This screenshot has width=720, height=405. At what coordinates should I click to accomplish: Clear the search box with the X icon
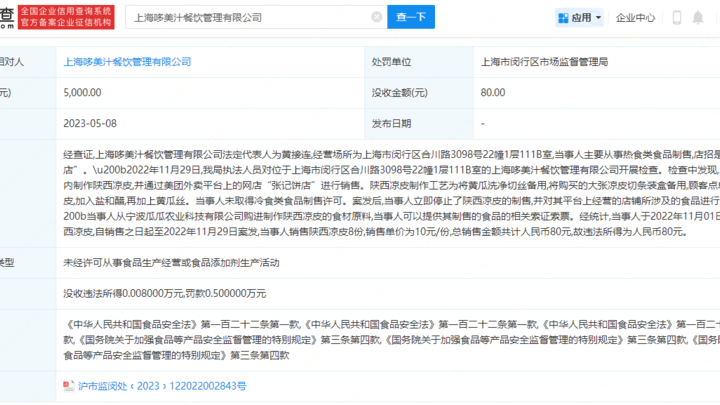(377, 17)
